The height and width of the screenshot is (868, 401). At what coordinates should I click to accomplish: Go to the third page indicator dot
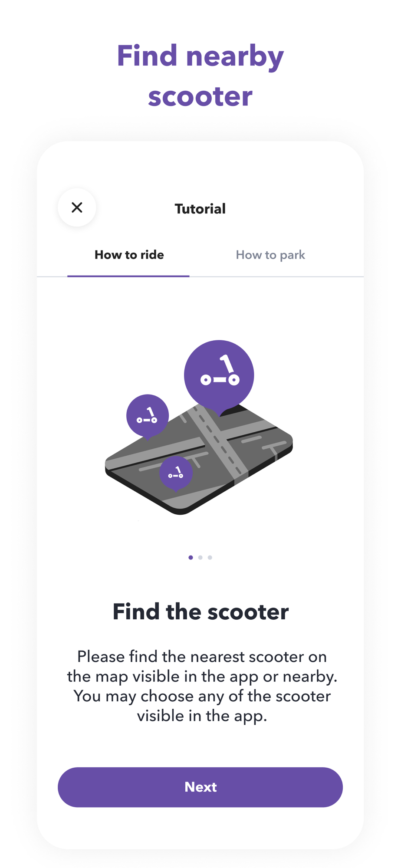point(210,557)
